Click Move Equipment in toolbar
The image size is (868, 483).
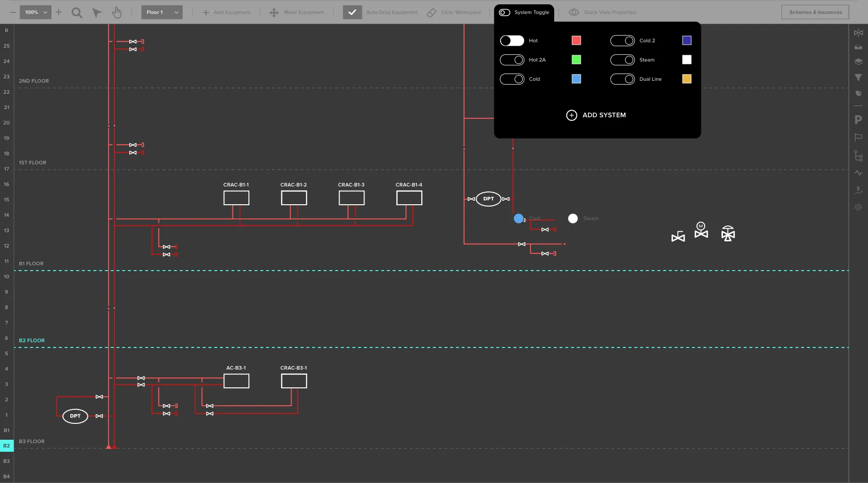click(297, 12)
